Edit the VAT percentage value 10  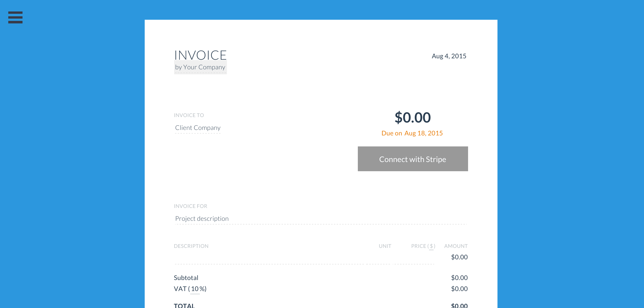(x=195, y=289)
